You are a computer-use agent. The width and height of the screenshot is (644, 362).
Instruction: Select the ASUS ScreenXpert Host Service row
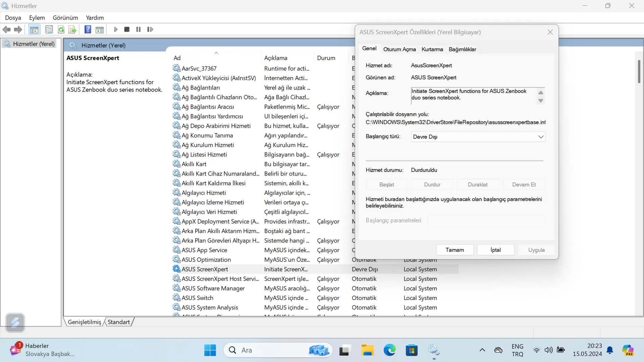tap(315, 279)
